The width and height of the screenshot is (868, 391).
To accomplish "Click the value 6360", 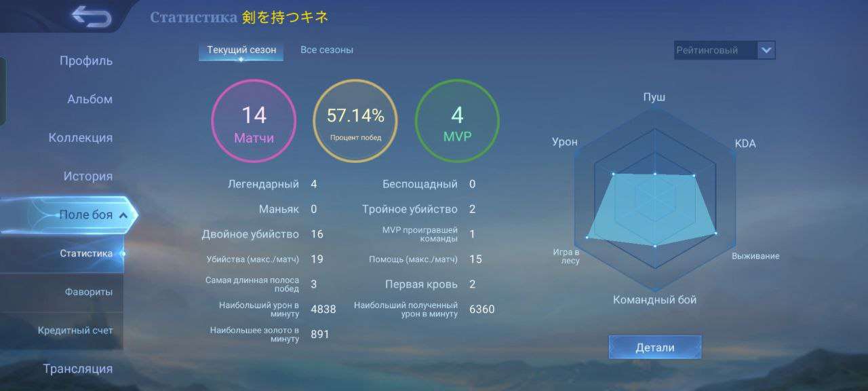I will tap(482, 310).
